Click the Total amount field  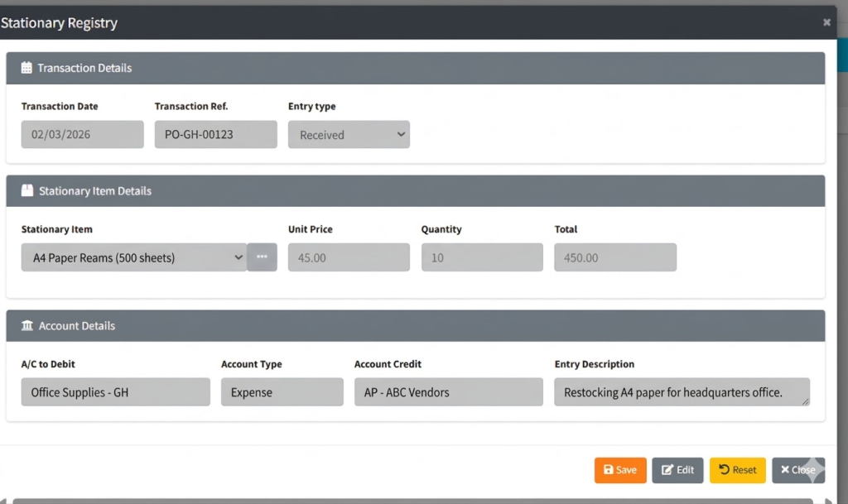coord(615,257)
